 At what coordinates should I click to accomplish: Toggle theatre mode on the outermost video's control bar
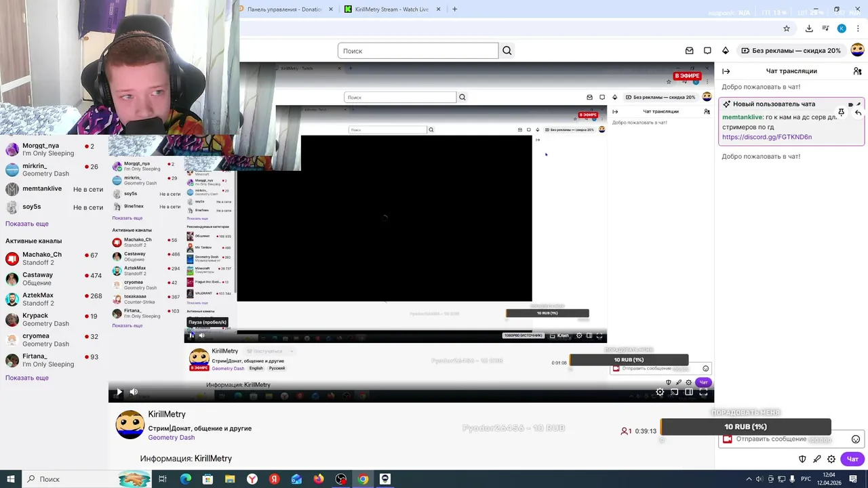[689, 392]
